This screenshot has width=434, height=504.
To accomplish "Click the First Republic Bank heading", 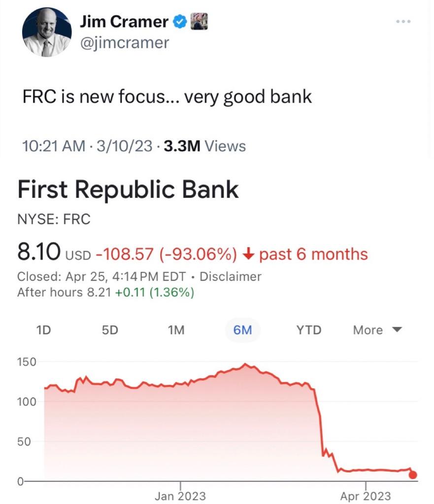I will [128, 189].
